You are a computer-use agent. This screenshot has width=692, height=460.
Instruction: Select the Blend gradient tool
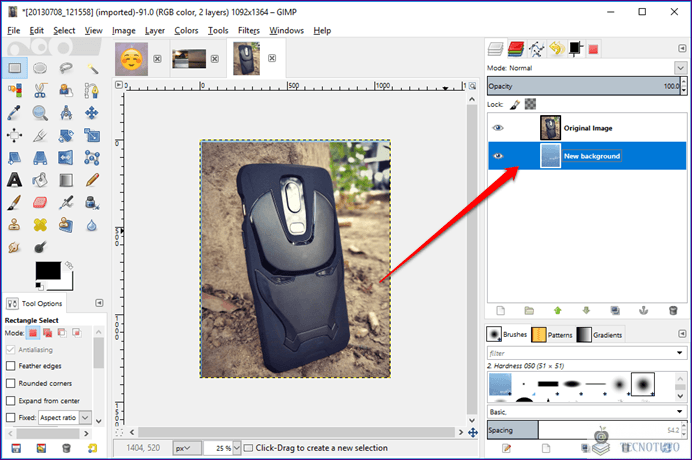(x=66, y=180)
